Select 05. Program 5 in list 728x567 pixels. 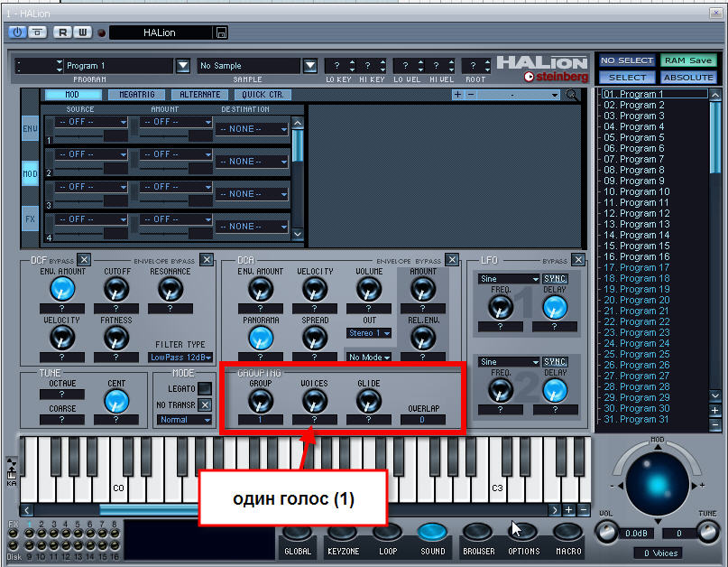point(634,137)
